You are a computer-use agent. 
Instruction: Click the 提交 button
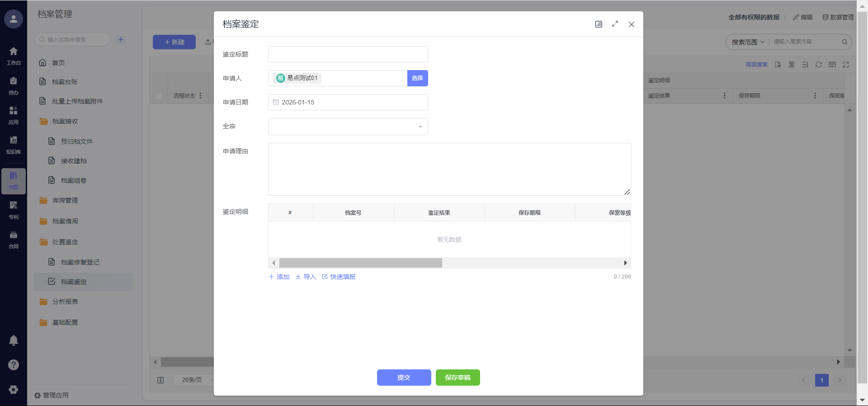pos(404,378)
